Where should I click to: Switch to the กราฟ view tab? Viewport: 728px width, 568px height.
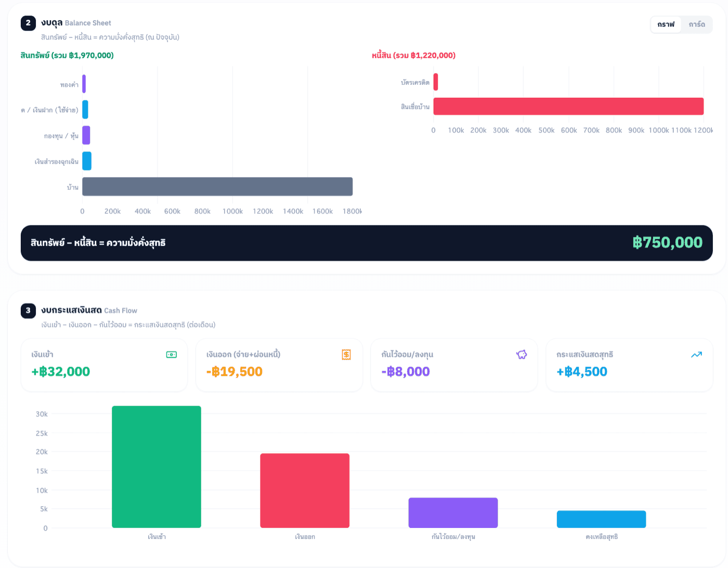[x=666, y=24]
